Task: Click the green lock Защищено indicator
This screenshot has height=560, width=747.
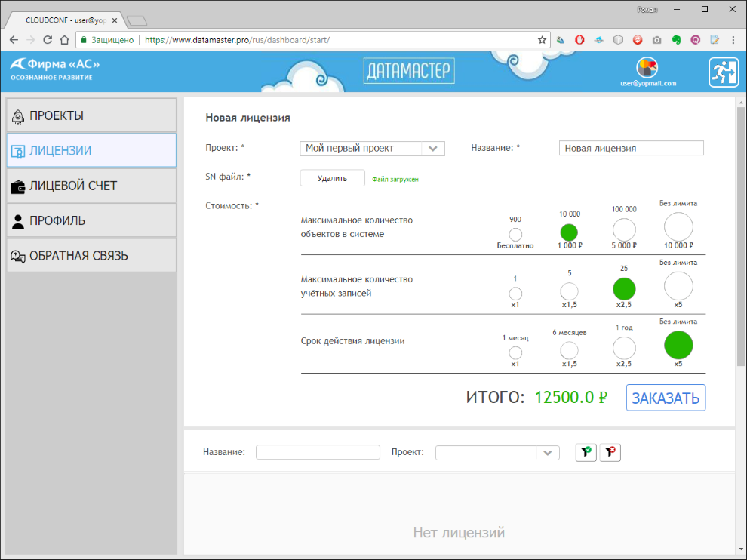Action: (107, 40)
